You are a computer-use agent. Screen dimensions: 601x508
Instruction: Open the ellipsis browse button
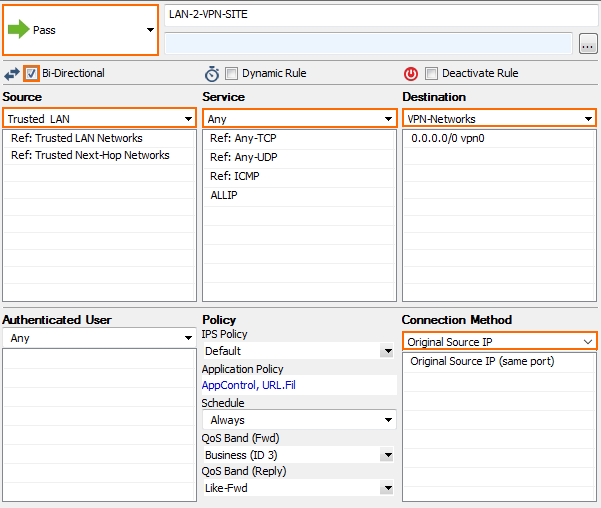click(588, 43)
